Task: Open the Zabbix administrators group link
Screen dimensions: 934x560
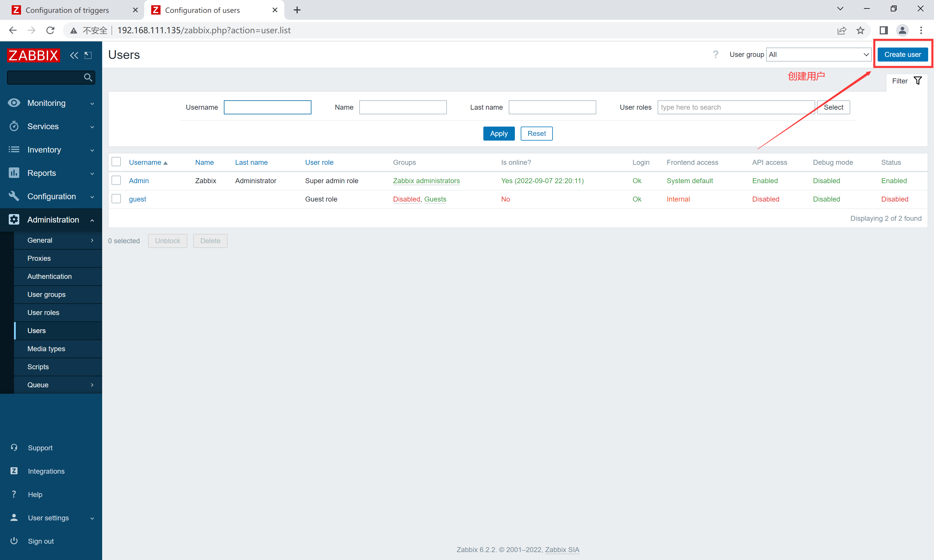Action: click(426, 181)
